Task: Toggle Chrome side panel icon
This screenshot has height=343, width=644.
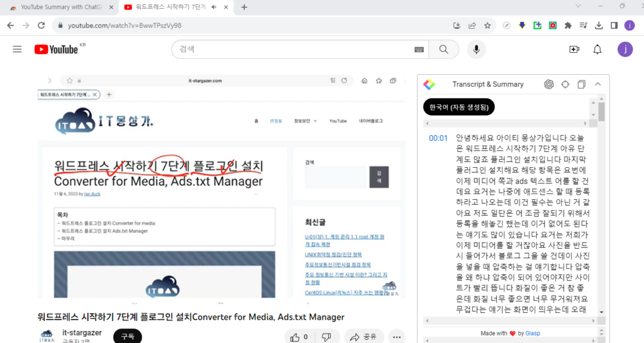Action: [614, 25]
